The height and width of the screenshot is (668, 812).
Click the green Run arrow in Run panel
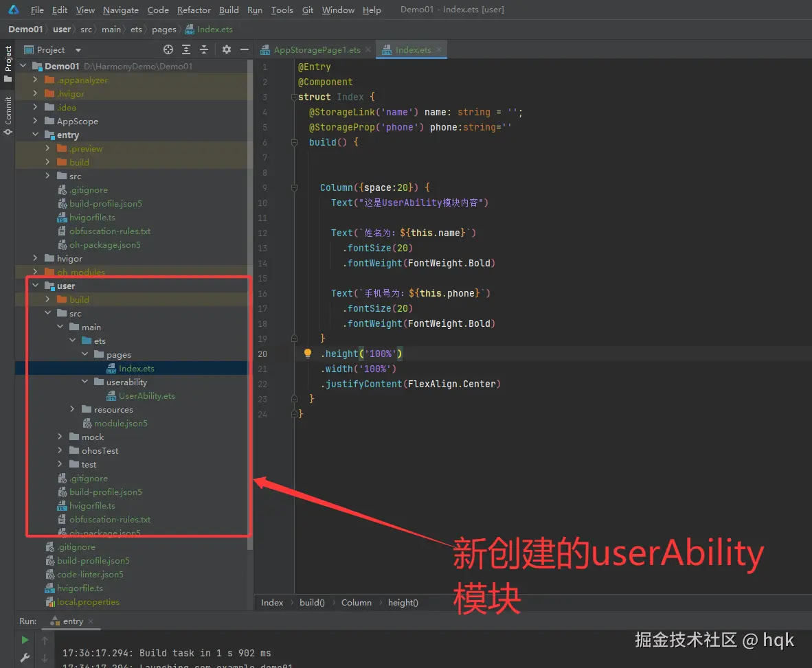25,640
